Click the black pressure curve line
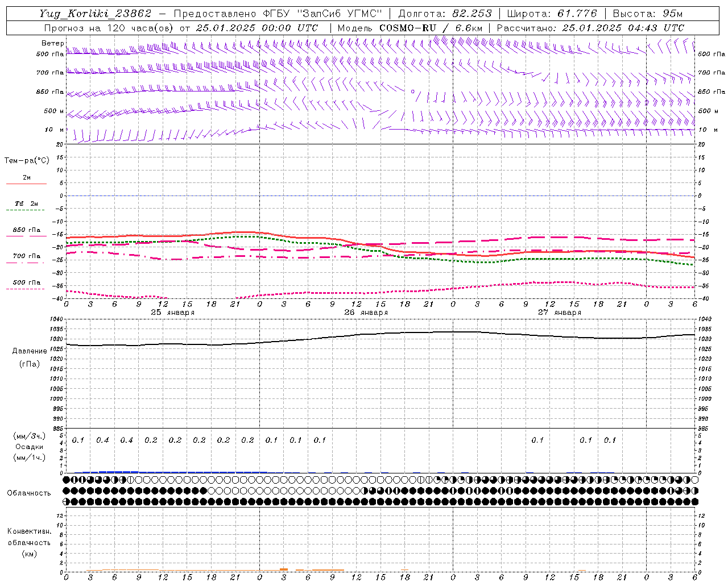The width and height of the screenshot is (728, 582). coord(380,334)
